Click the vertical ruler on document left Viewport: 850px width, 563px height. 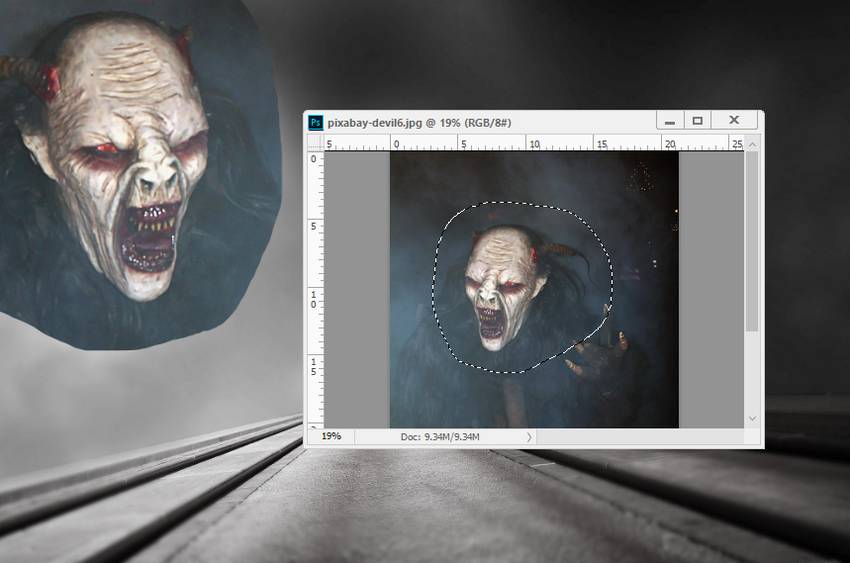tap(315, 289)
